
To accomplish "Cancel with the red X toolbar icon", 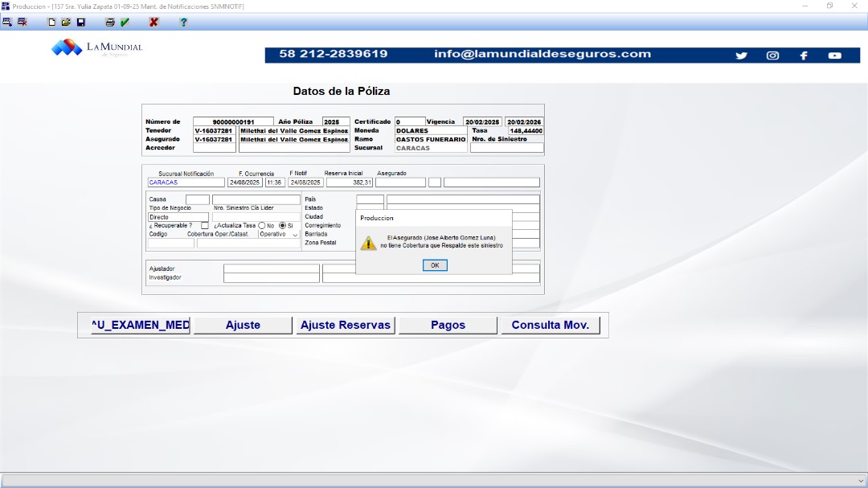I will (154, 22).
